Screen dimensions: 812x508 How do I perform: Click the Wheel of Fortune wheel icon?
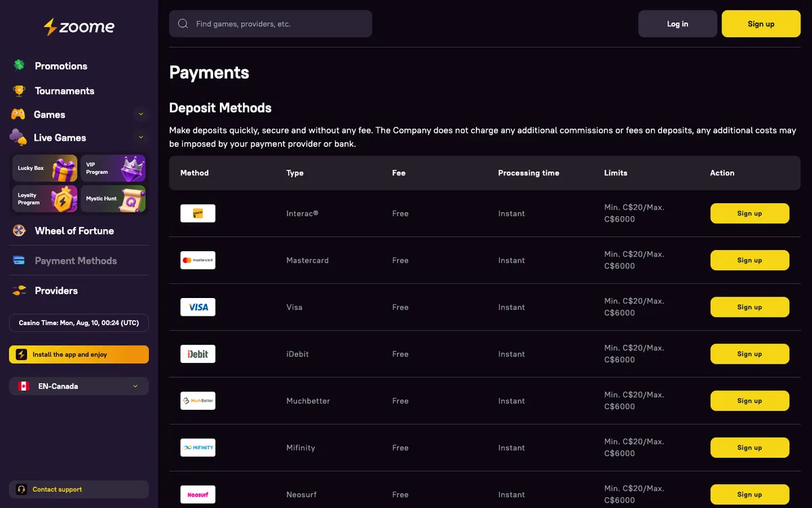(x=19, y=231)
